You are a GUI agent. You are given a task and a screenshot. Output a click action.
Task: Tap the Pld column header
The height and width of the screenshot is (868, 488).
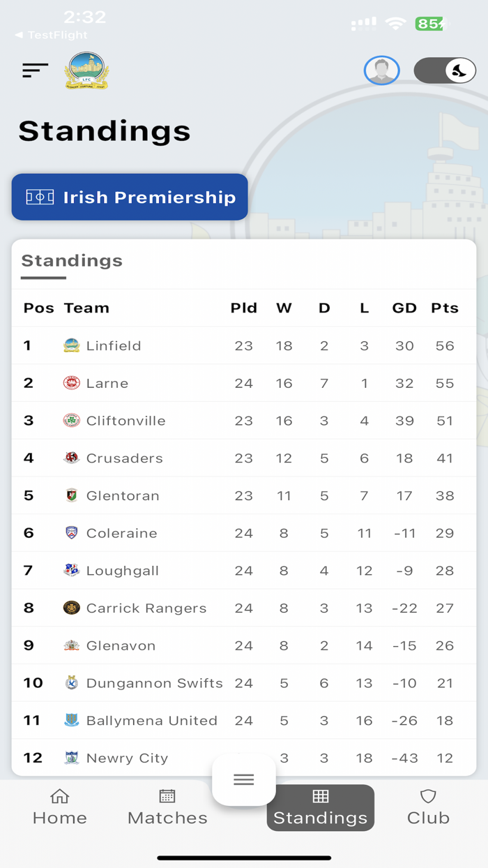coord(244,308)
